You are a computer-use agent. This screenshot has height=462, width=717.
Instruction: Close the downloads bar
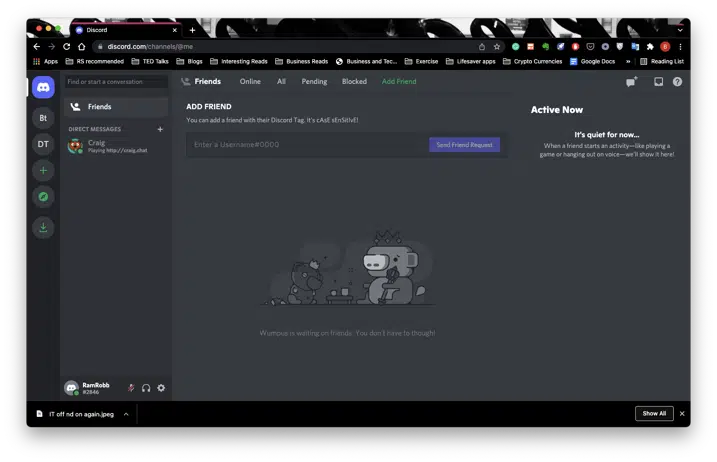(682, 414)
